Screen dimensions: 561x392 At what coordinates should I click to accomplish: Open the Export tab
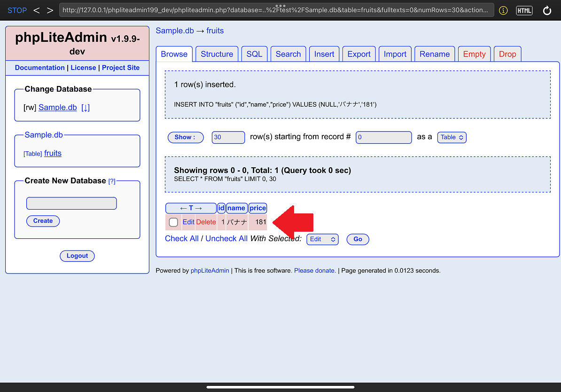[359, 54]
